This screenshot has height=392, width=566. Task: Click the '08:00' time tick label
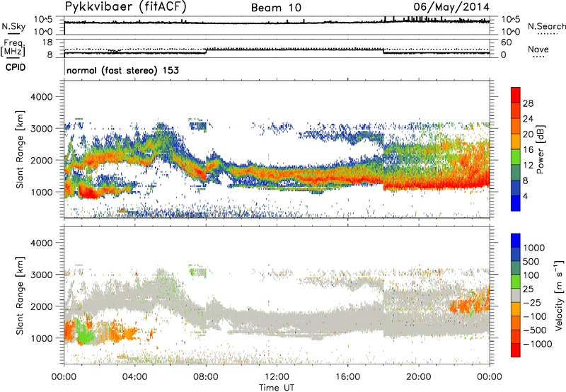(x=206, y=377)
